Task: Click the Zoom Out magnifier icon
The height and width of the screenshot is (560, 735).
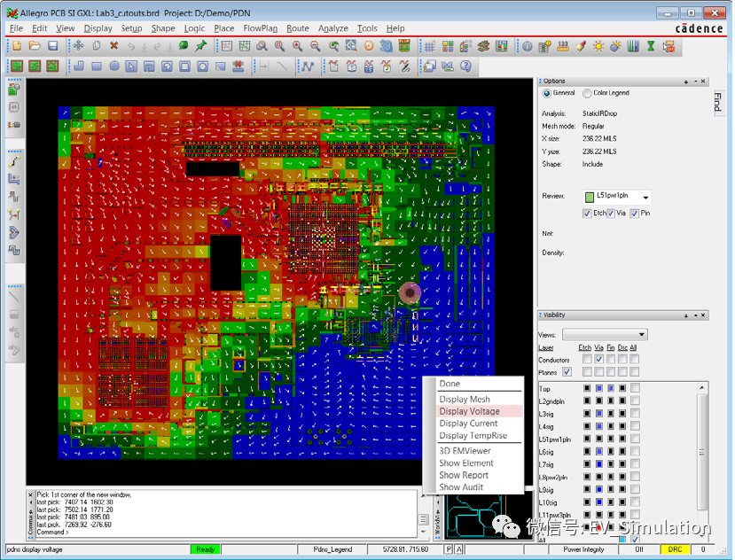Action: click(x=315, y=46)
